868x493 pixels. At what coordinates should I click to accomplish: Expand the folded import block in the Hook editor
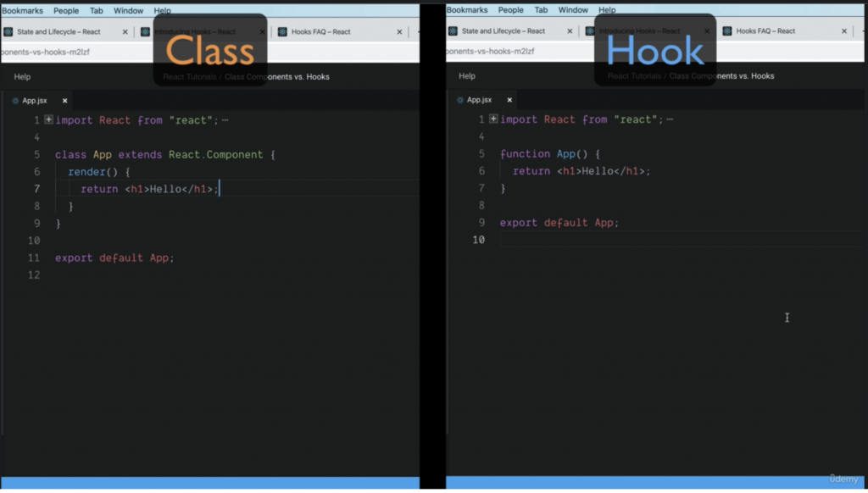493,119
